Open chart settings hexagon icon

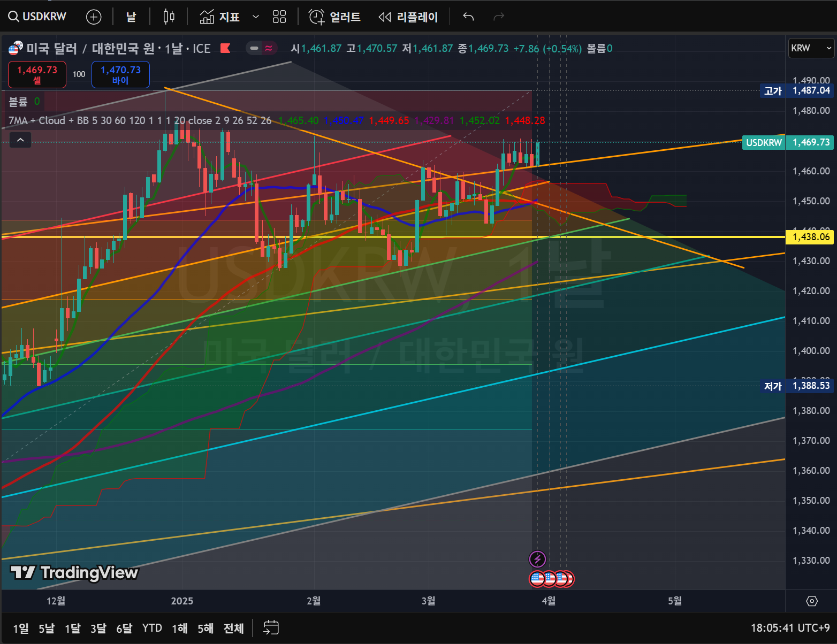coord(812,601)
